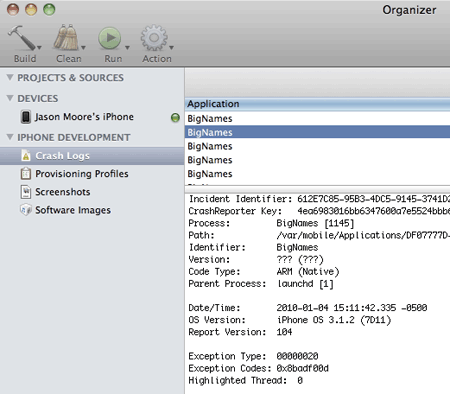Image resolution: width=450 pixels, height=394 pixels.
Task: Click the Path /var/mobile/Applications value
Action: [x=363, y=235]
